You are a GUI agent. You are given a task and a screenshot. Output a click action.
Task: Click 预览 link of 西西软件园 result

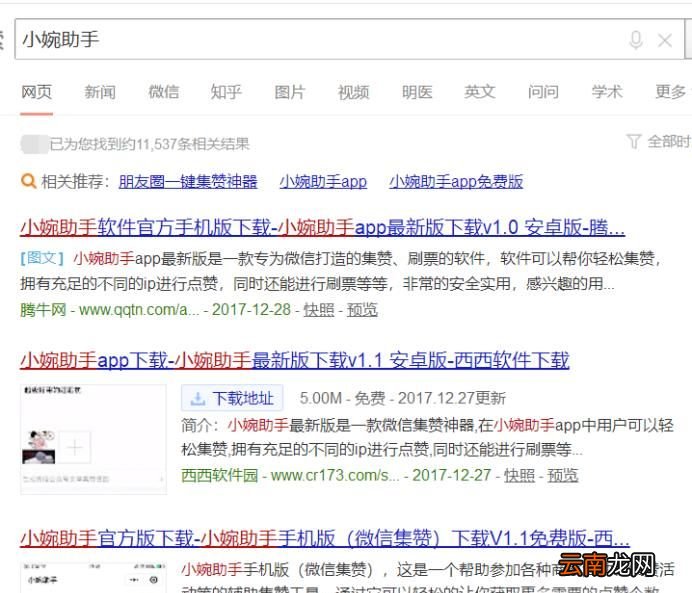coord(563,476)
